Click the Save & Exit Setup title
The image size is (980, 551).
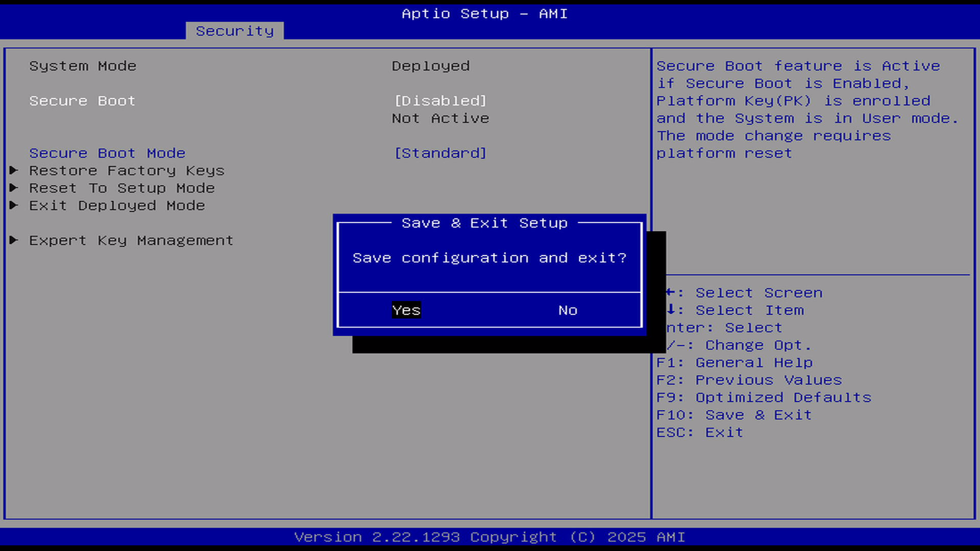point(484,223)
